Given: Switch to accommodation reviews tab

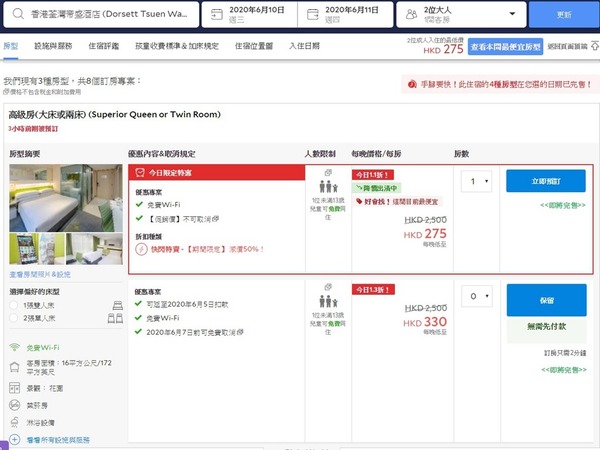Looking at the screenshot, I should [x=104, y=46].
